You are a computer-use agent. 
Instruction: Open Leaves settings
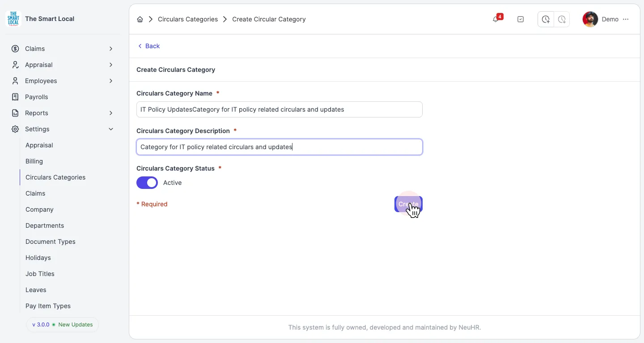[36, 290]
